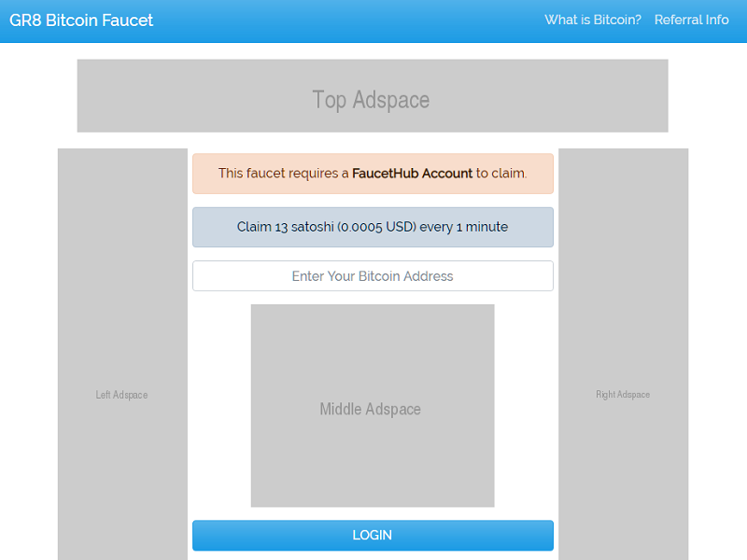The width and height of the screenshot is (747, 560).
Task: Focus the Enter Your Bitcoin Address field
Action: tap(373, 276)
